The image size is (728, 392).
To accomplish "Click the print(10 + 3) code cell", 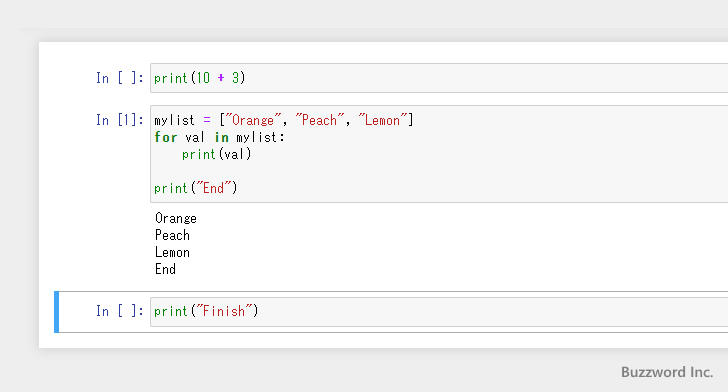I will [439, 78].
